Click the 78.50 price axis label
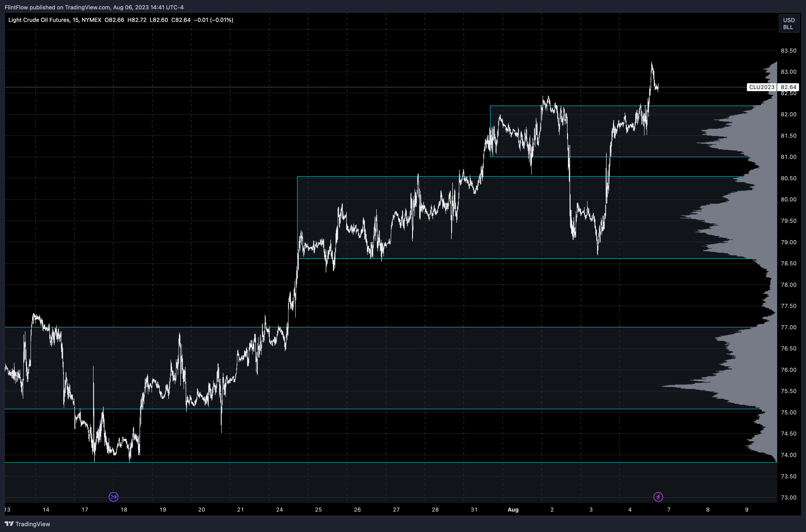806x532 pixels. pyautogui.click(x=788, y=263)
